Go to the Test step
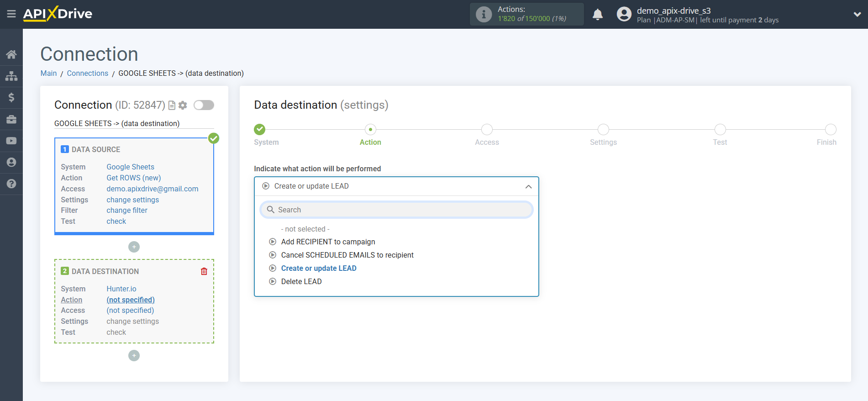 point(720,130)
